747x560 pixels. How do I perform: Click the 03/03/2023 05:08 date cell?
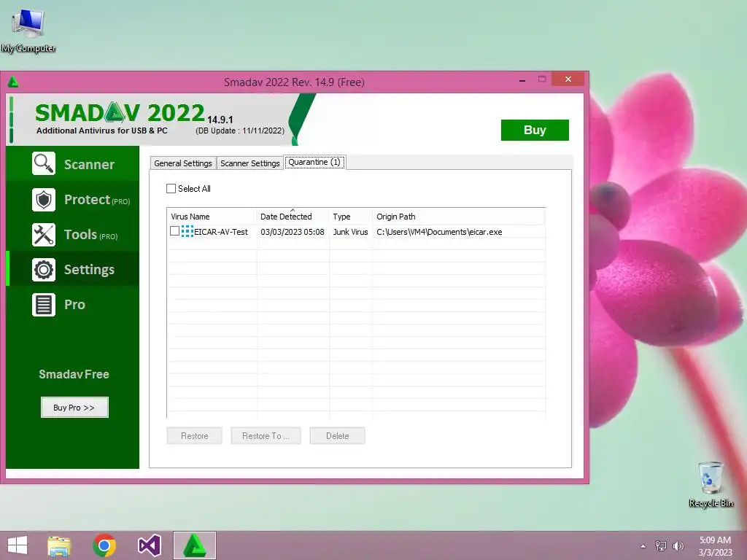pyautogui.click(x=293, y=232)
